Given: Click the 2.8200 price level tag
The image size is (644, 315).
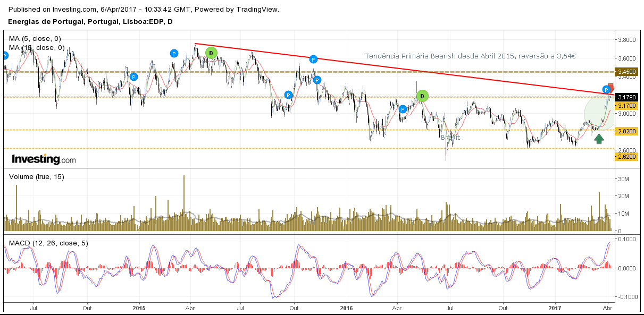Looking at the screenshot, I should [x=626, y=131].
